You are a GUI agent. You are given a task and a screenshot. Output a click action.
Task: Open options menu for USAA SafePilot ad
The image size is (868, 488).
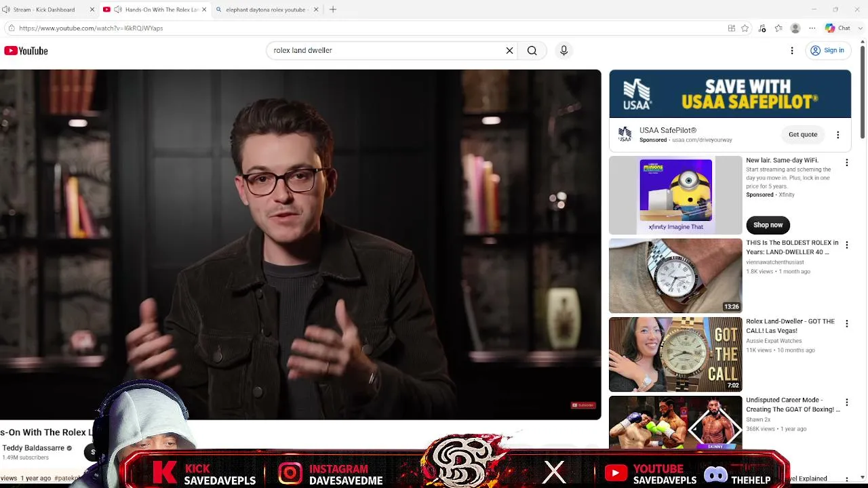point(838,135)
